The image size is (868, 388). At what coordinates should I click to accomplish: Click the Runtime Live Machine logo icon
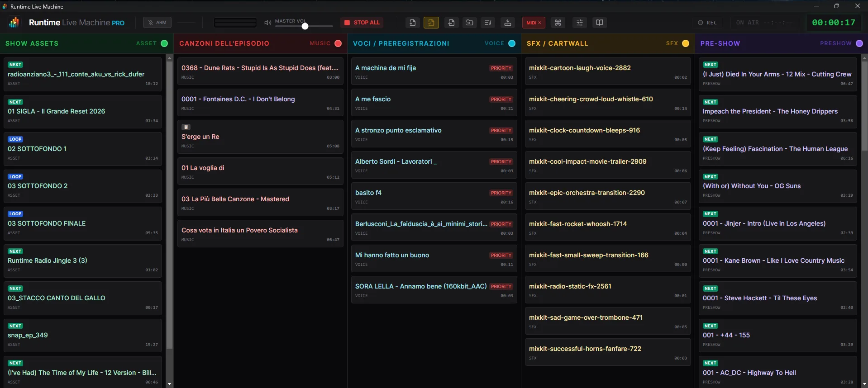[x=14, y=22]
